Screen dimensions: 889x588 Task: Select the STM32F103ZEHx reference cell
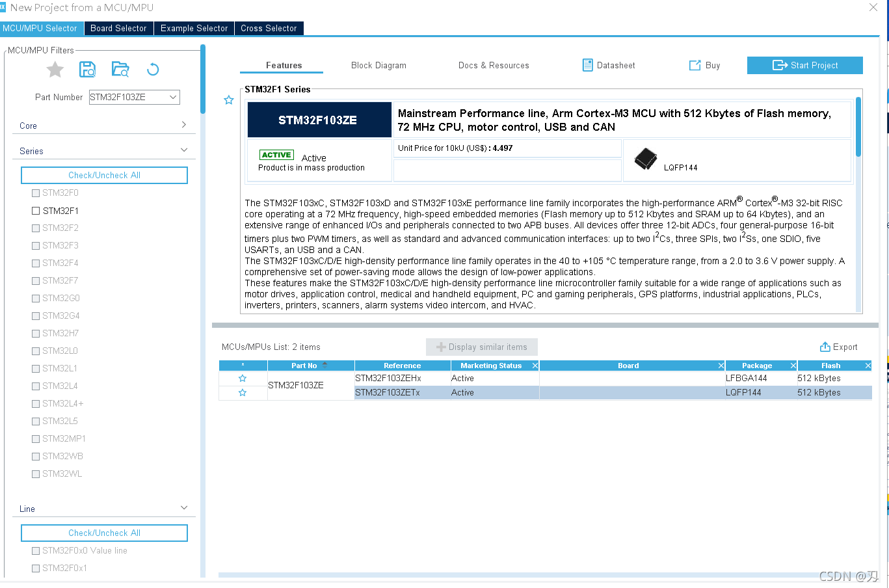[403, 379]
